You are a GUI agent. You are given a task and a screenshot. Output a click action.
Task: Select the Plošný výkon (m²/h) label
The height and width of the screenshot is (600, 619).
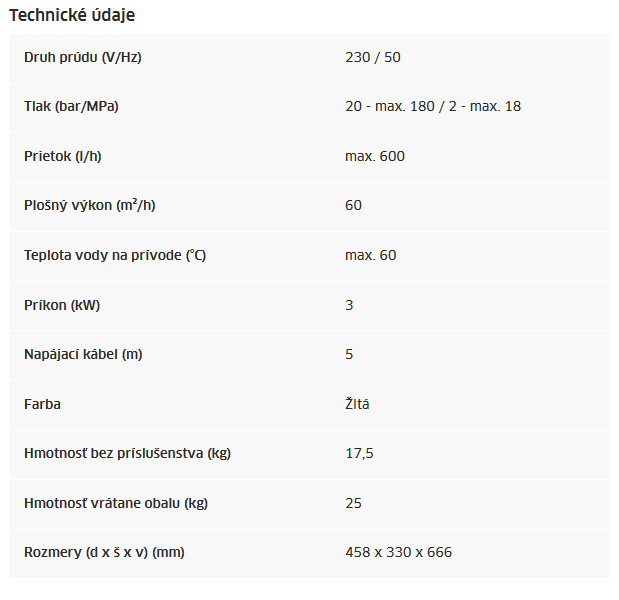[x=90, y=205]
